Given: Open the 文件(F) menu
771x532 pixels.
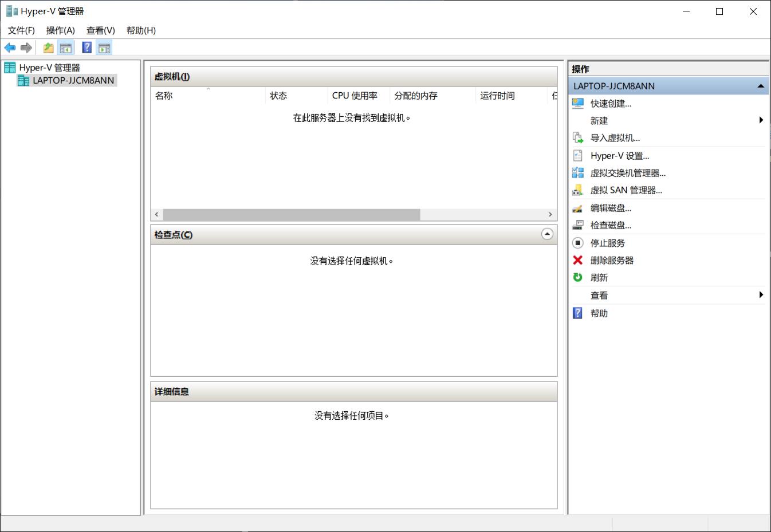Looking at the screenshot, I should pyautogui.click(x=21, y=30).
